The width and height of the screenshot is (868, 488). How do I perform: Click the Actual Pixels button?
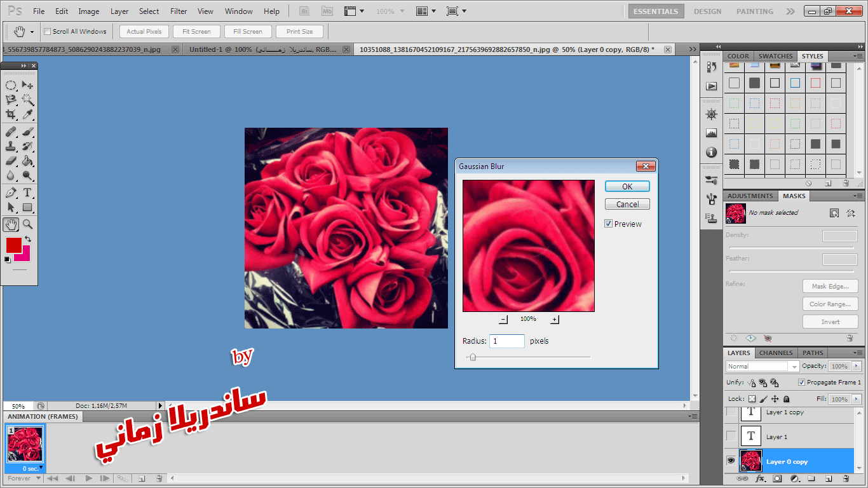point(144,31)
